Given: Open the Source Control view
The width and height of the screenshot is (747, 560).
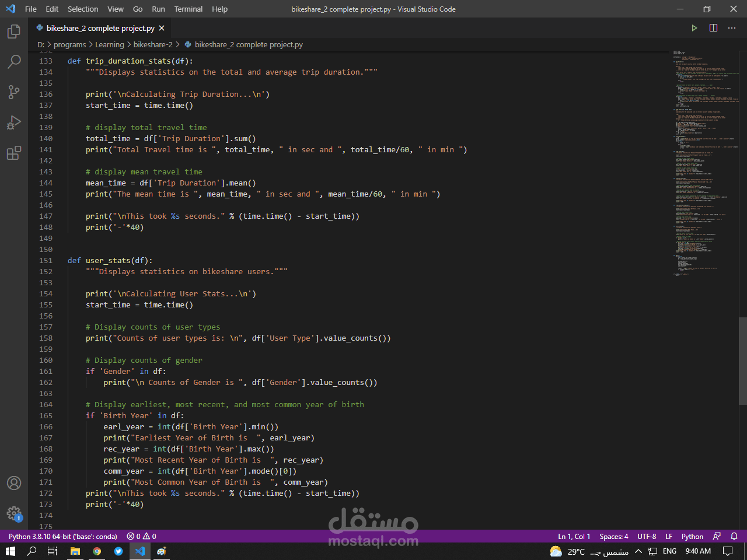Looking at the screenshot, I should [14, 92].
